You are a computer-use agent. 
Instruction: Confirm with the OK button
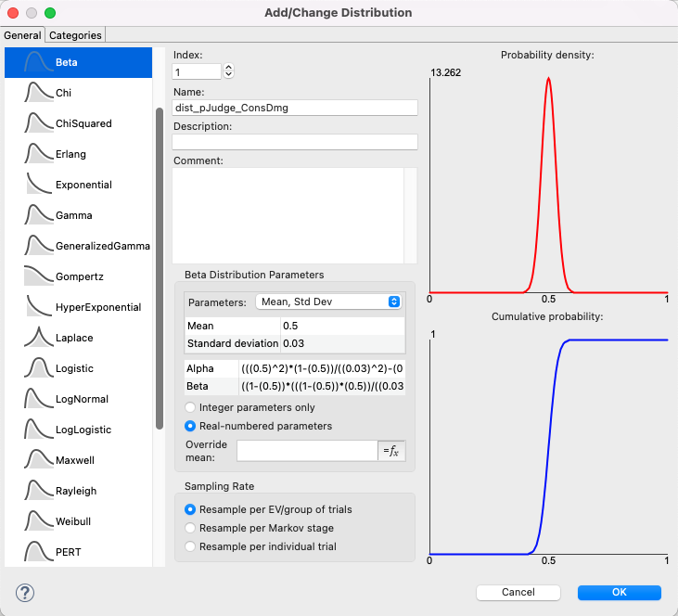coord(620,592)
